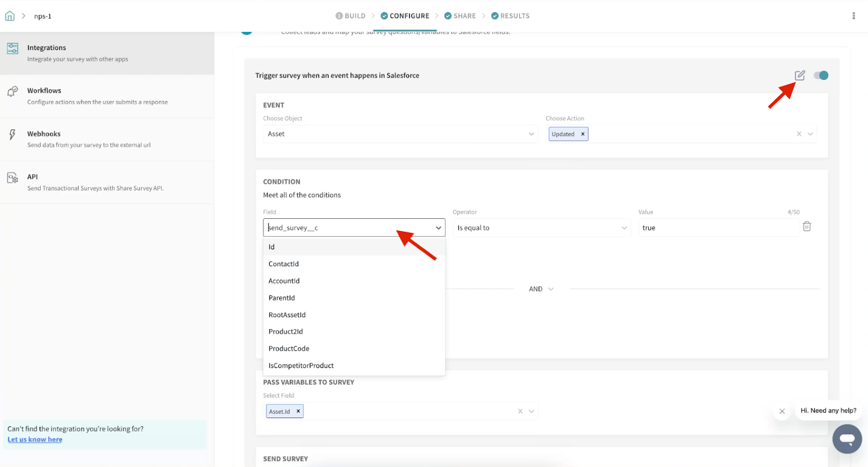The image size is (868, 467).
Task: Open the chat support bubble
Action: point(847,438)
